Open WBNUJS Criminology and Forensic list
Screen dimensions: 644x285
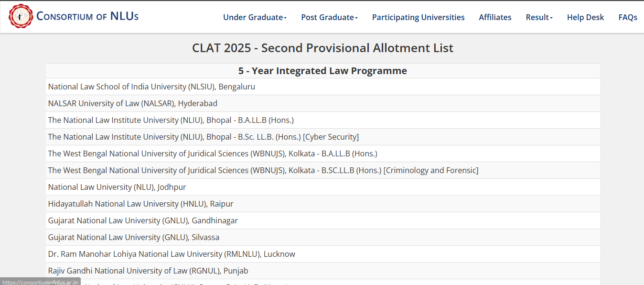pos(263,170)
